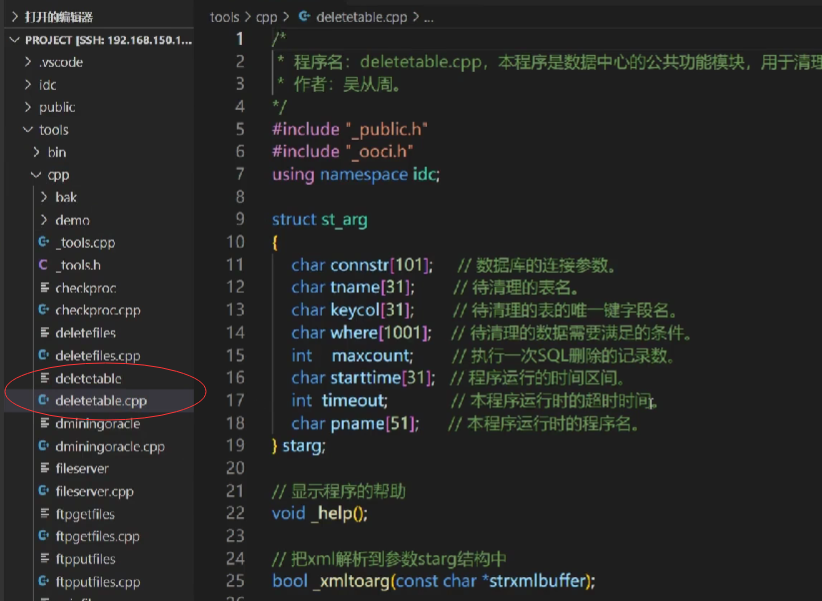Expand the public folder chevron
822x601 pixels.
[28, 107]
